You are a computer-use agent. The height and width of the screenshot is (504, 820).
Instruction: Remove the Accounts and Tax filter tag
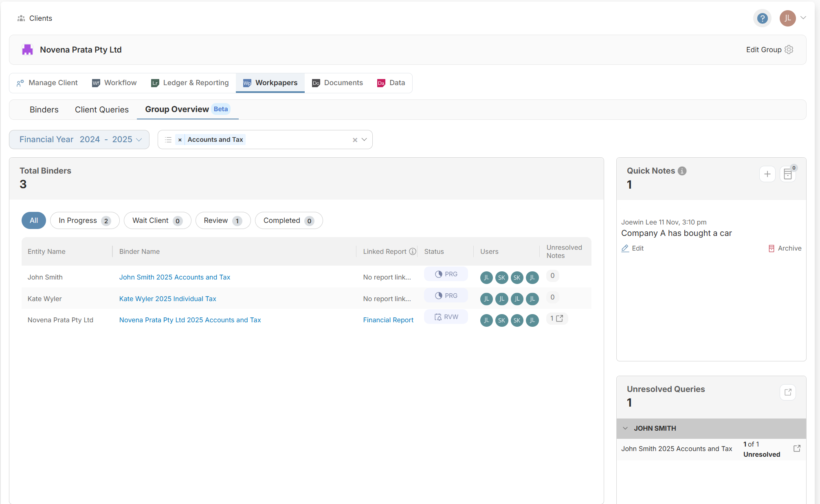(x=180, y=140)
